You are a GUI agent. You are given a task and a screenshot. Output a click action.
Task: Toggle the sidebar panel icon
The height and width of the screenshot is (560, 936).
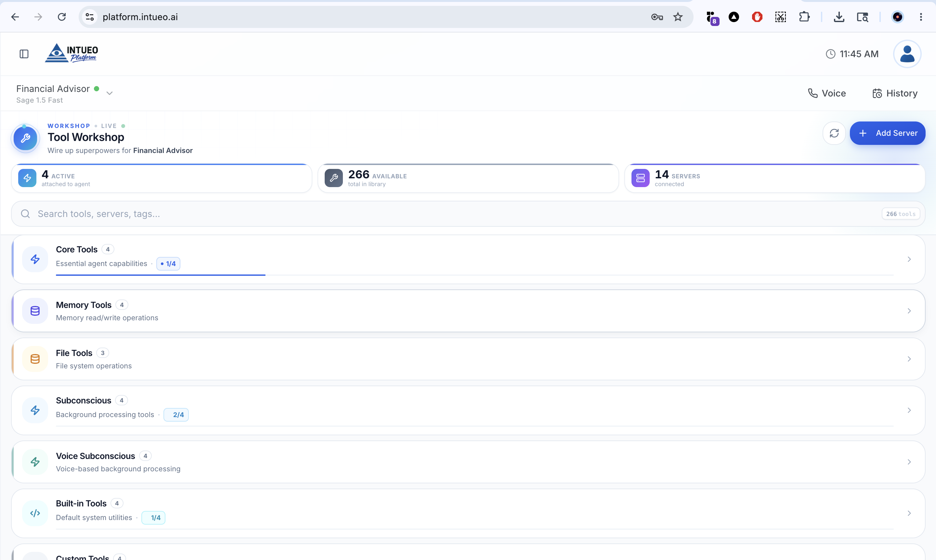(x=24, y=54)
